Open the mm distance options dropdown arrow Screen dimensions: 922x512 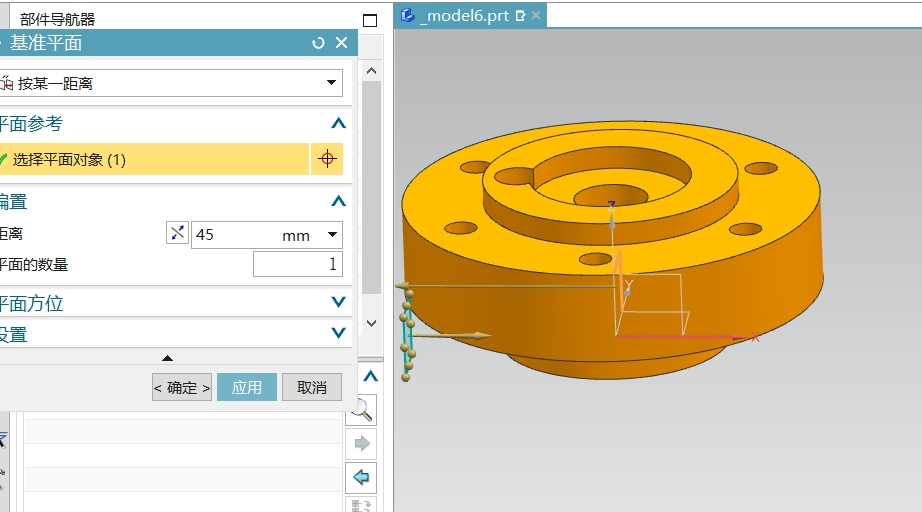pos(332,235)
